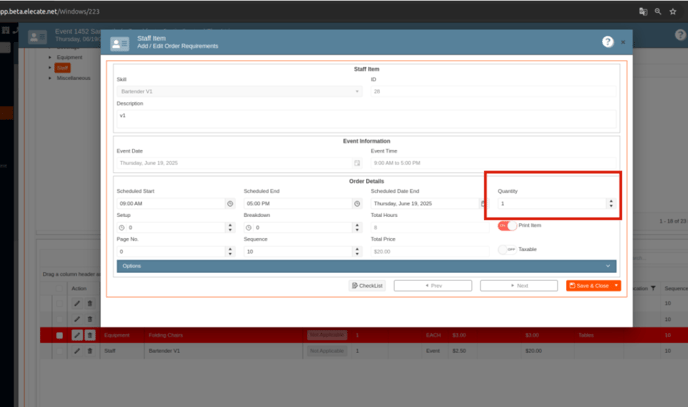The width and height of the screenshot is (688, 407).
Task: Open the help question mark icon in dialog header
Action: (x=607, y=42)
